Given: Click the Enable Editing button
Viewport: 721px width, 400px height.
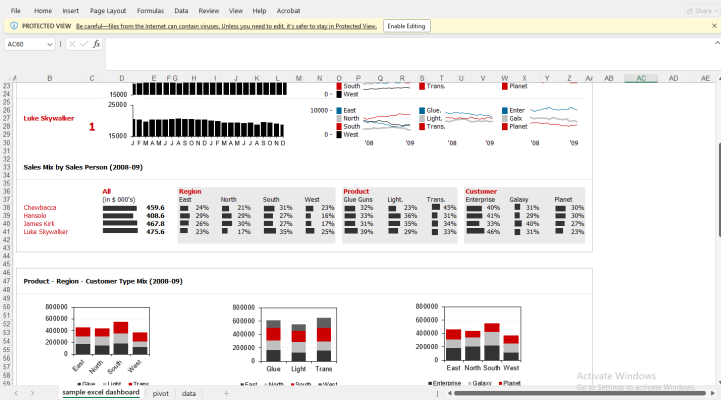Looking at the screenshot, I should click(405, 25).
